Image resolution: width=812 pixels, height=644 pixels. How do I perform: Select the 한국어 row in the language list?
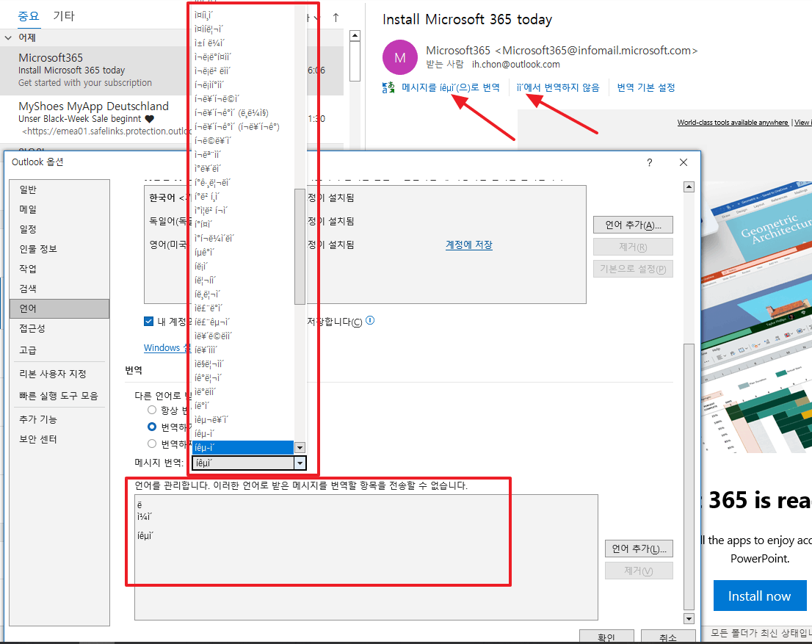[365, 198]
